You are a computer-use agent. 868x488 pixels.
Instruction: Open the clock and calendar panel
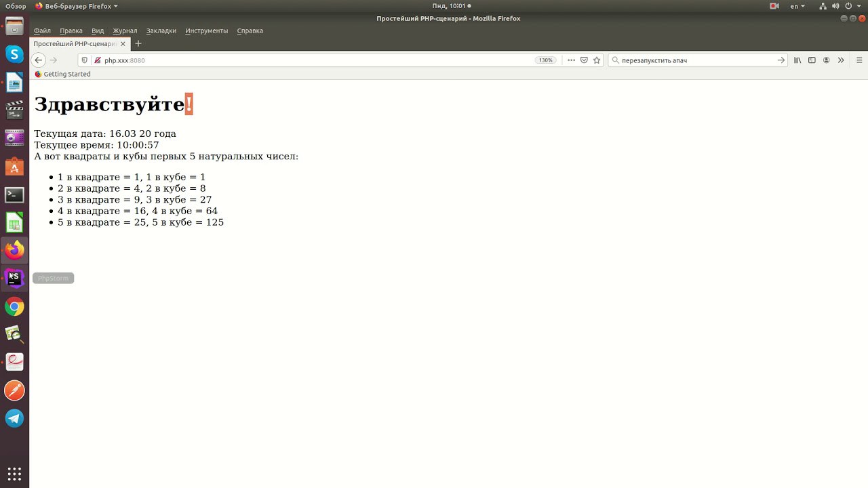click(451, 6)
